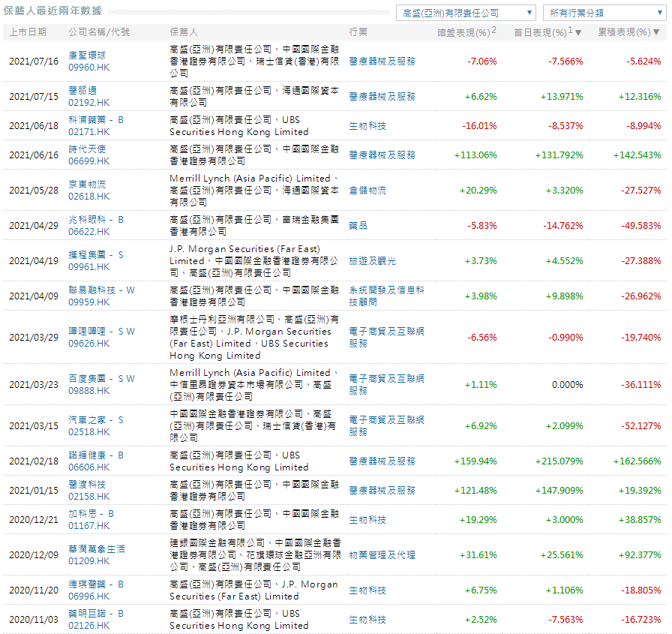The image size is (672, 634).
Task: Open stock code 02192.HK
Action: 89,103
